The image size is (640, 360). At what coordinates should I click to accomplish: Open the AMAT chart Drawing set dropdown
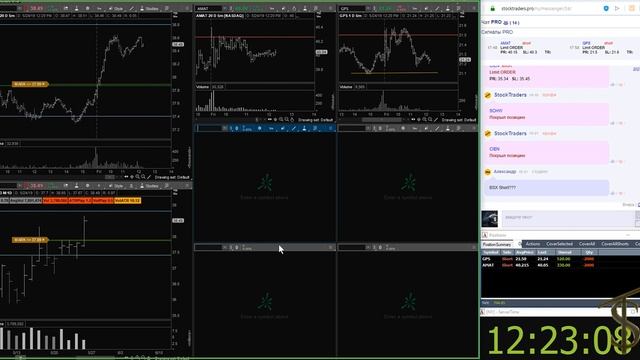click(316, 120)
